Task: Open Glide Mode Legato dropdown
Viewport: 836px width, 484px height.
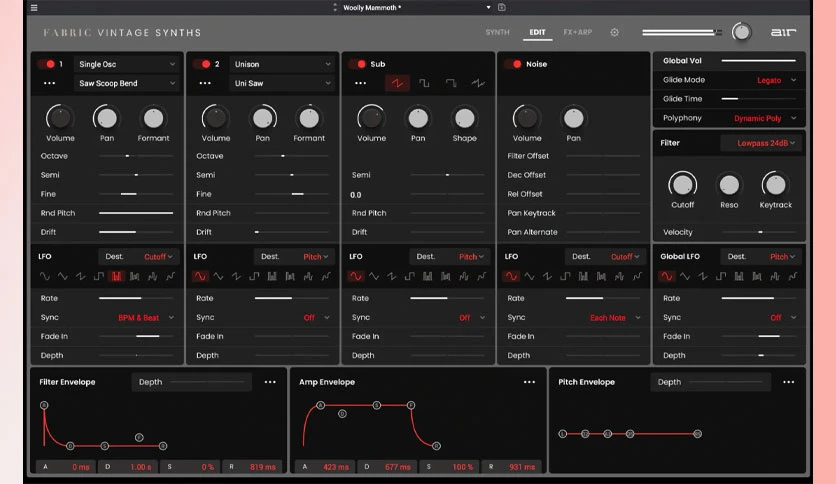Action: (776, 80)
